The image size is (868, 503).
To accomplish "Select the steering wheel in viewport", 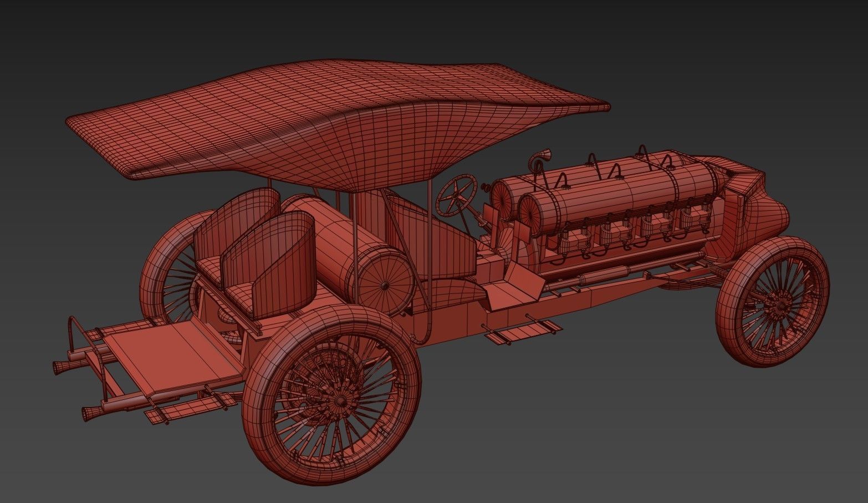I will pyautogui.click(x=457, y=195).
